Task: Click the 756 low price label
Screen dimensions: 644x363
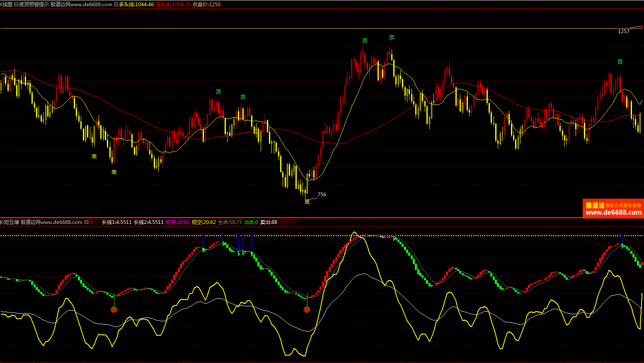Action: [x=322, y=195]
